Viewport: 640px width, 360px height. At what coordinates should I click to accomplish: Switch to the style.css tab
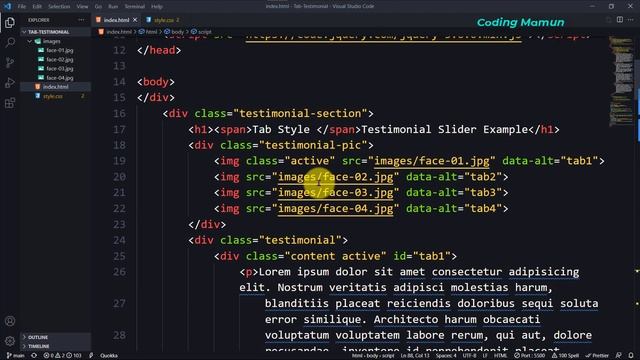coord(163,20)
